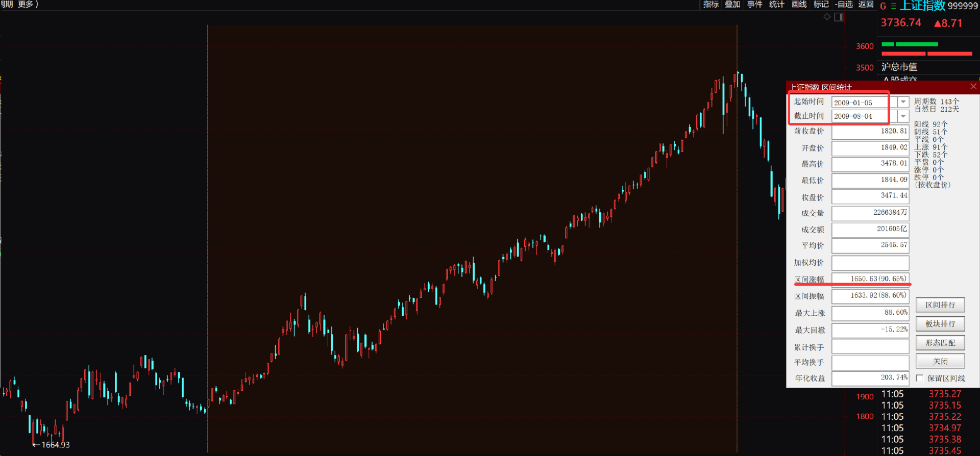Image resolution: width=980 pixels, height=456 pixels.
Task: Click the 最高价 field 3478.01
Action: pos(870,164)
